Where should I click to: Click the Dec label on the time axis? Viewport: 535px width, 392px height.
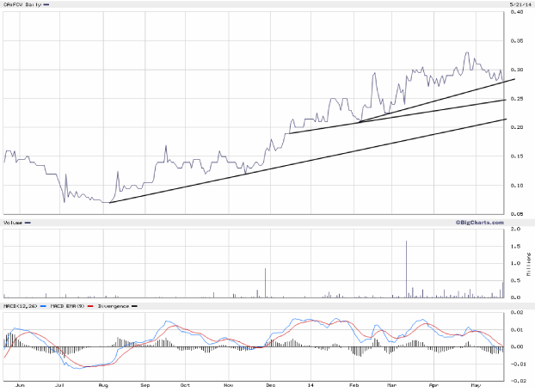tap(268, 386)
